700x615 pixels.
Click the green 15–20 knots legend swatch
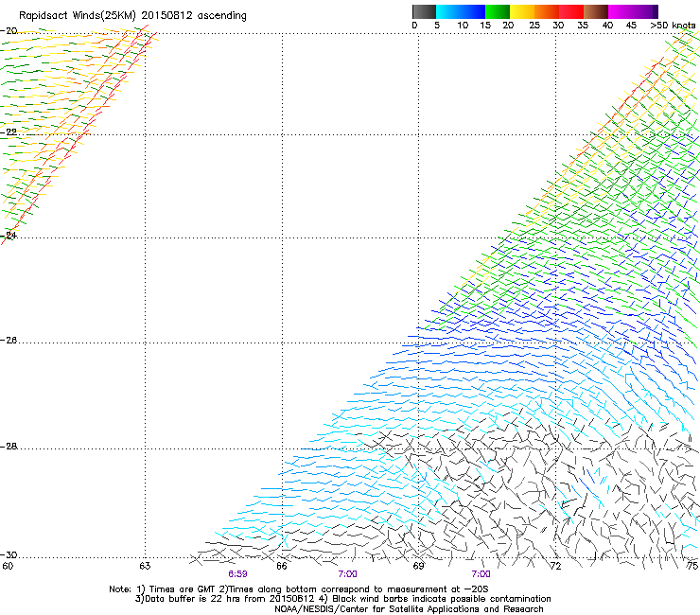coord(498,11)
